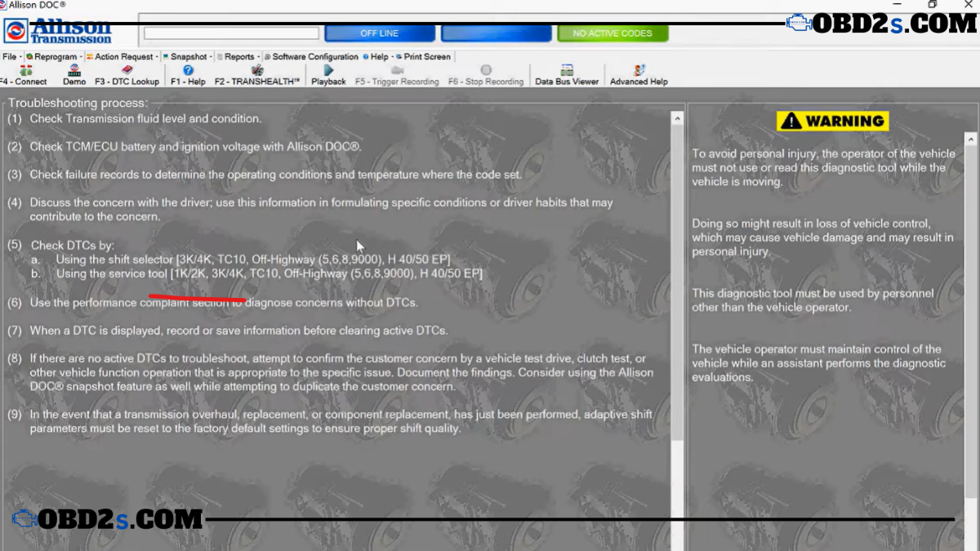980x551 pixels.
Task: Click F5 - Trigger Recording
Action: (397, 75)
